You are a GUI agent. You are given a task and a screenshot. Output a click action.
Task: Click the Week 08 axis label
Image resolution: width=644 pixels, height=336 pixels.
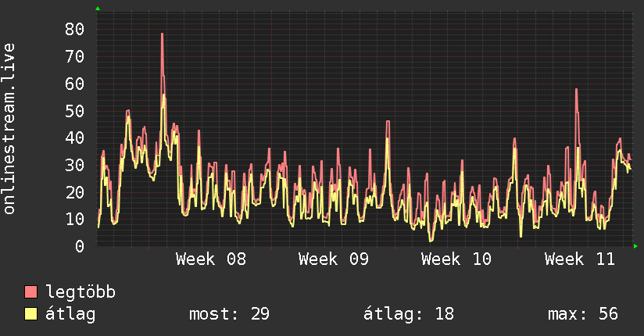tap(210, 259)
